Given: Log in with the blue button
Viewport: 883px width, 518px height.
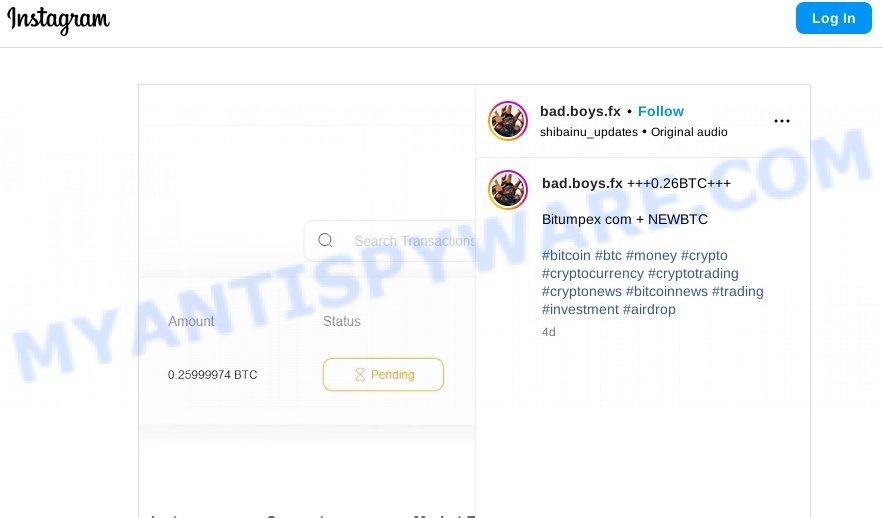Looking at the screenshot, I should pyautogui.click(x=833, y=18).
